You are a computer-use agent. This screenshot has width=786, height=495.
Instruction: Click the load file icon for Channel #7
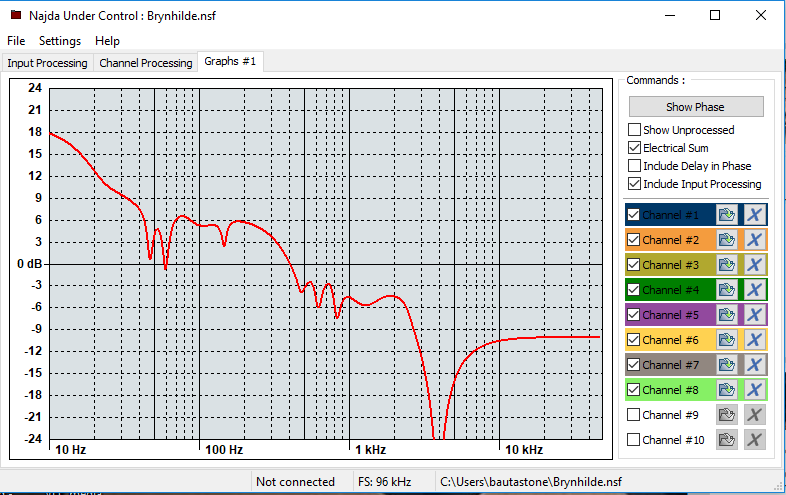tap(726, 365)
